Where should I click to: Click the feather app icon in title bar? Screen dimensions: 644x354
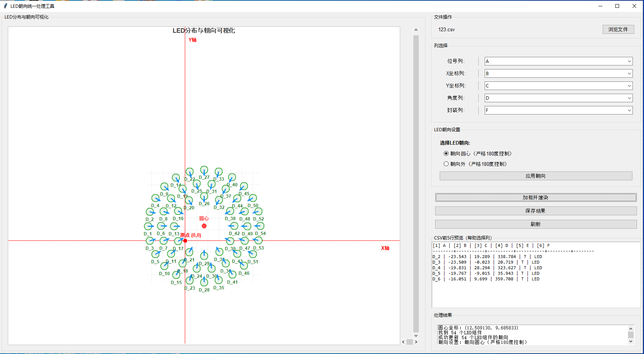(x=6, y=6)
